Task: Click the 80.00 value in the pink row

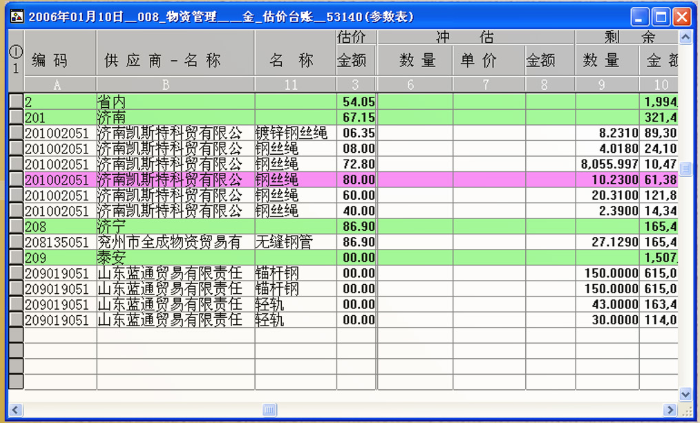Action: [356, 180]
